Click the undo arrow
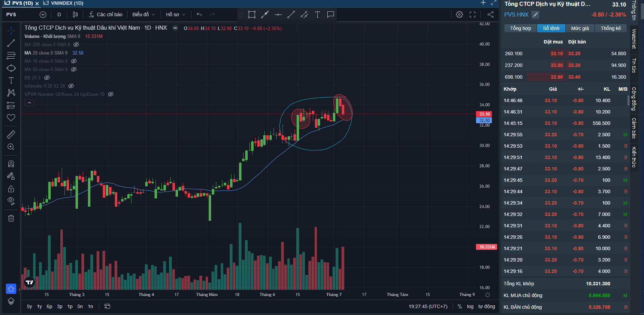 click(199, 14)
